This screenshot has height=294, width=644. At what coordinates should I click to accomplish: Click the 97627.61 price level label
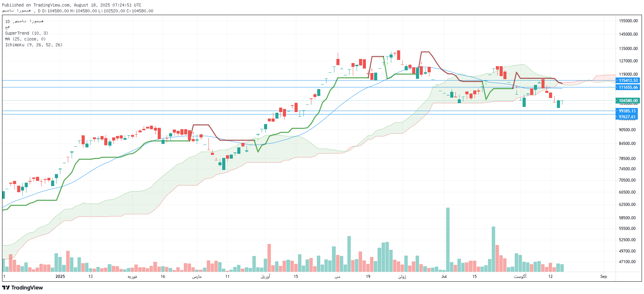tap(627, 117)
